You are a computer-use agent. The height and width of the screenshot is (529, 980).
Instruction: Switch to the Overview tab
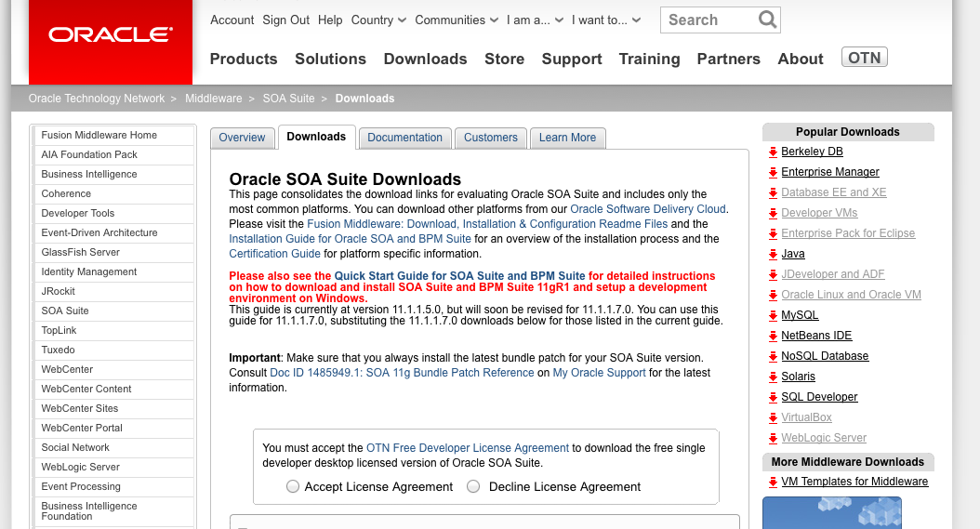[242, 138]
